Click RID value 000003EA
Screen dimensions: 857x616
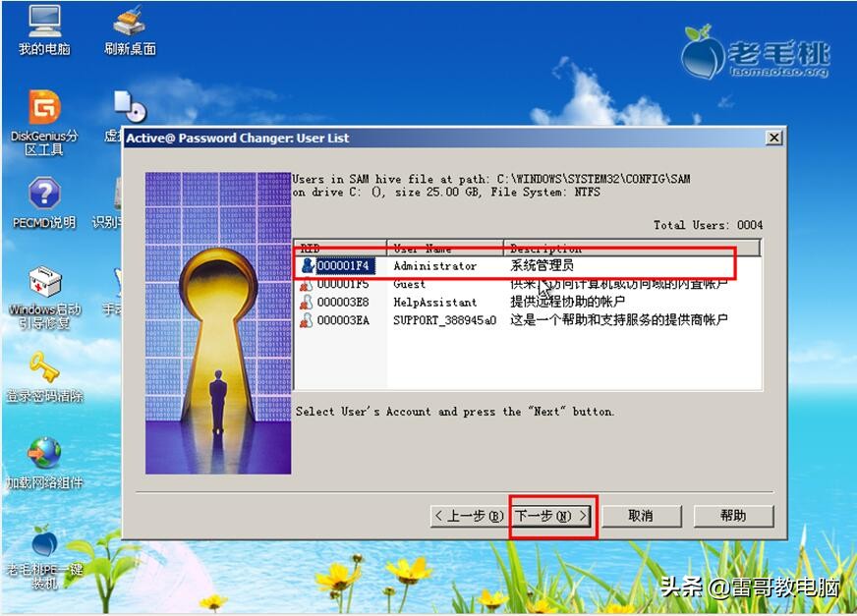point(343,320)
